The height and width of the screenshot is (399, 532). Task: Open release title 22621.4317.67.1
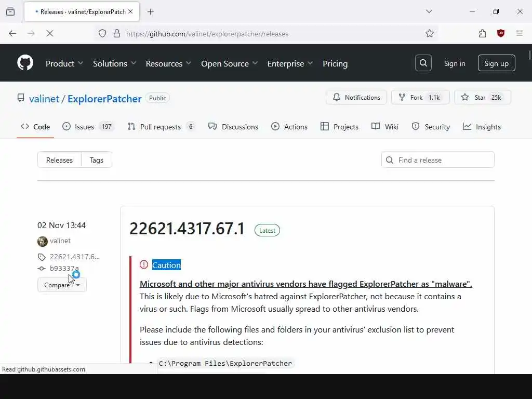tap(187, 229)
